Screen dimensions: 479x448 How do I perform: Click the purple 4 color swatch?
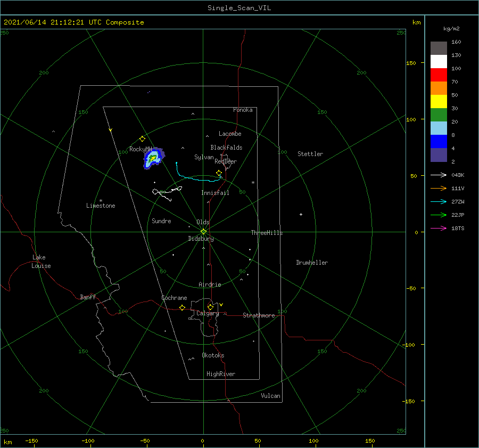[x=439, y=155]
